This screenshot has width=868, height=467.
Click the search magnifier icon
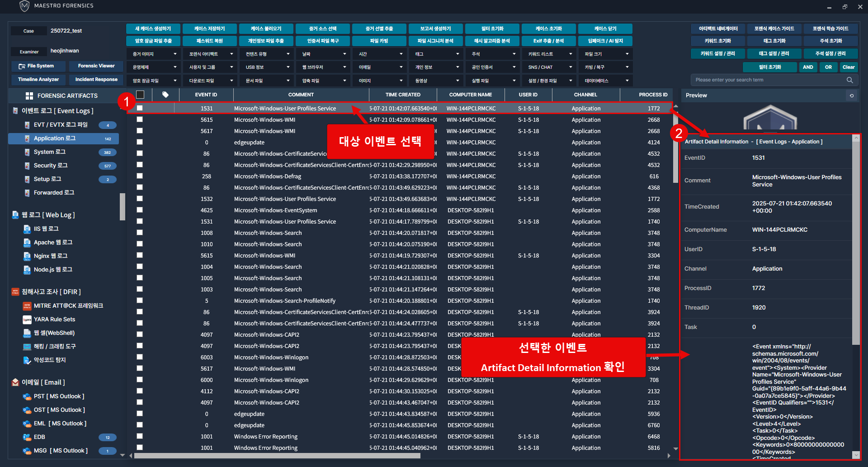[849, 80]
